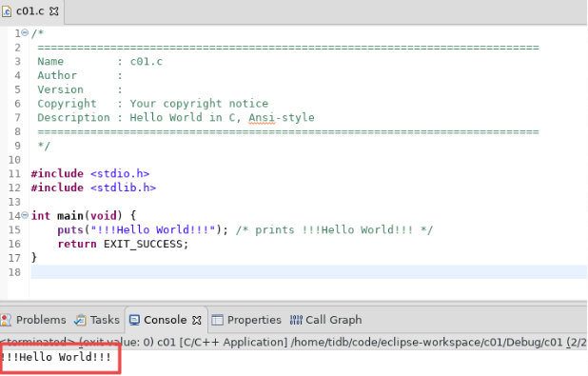The height and width of the screenshot is (376, 588).
Task: Click "int main(void) {" on line 14
Action: [83, 216]
